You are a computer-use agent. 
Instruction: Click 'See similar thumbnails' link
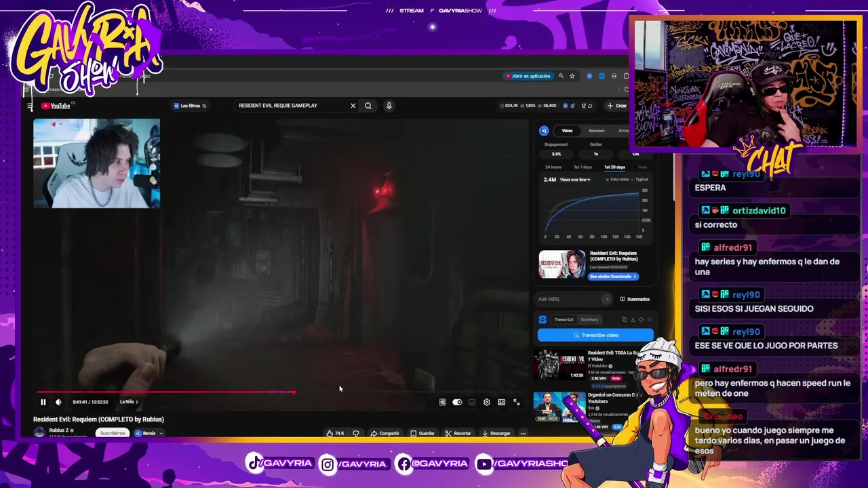click(613, 277)
